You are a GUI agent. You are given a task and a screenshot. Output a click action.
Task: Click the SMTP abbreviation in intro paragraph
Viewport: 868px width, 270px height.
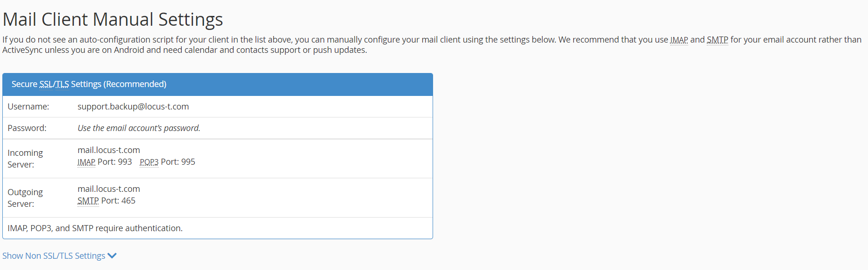coord(718,40)
